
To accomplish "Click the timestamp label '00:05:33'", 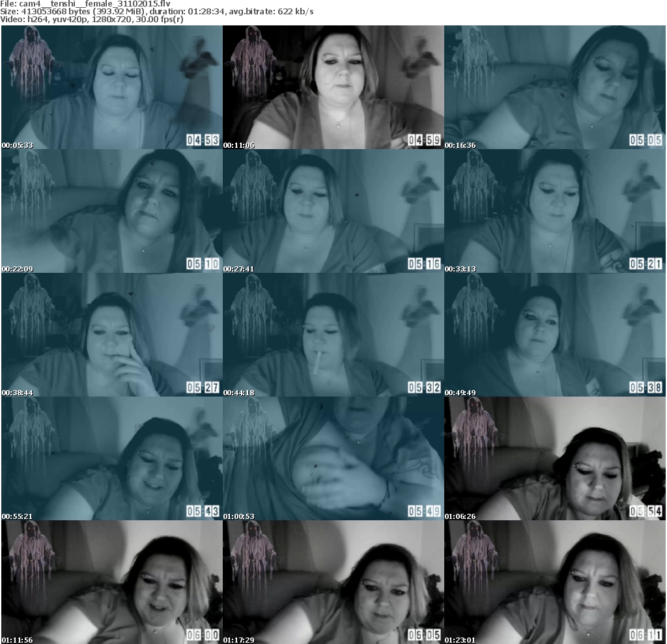I will tap(18, 145).
